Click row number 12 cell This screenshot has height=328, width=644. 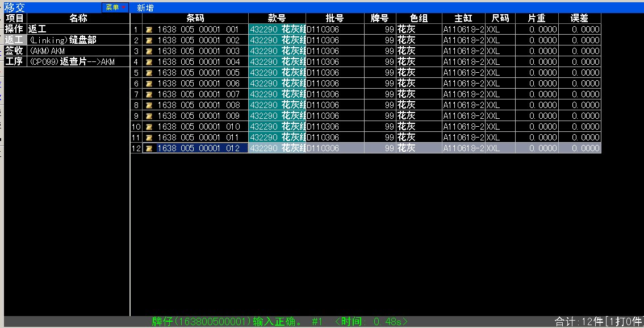(136, 148)
